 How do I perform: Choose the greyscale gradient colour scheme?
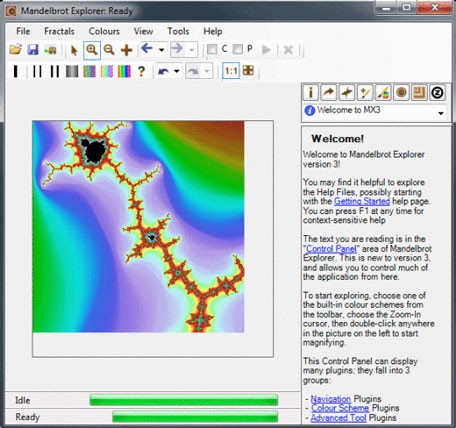72,71
